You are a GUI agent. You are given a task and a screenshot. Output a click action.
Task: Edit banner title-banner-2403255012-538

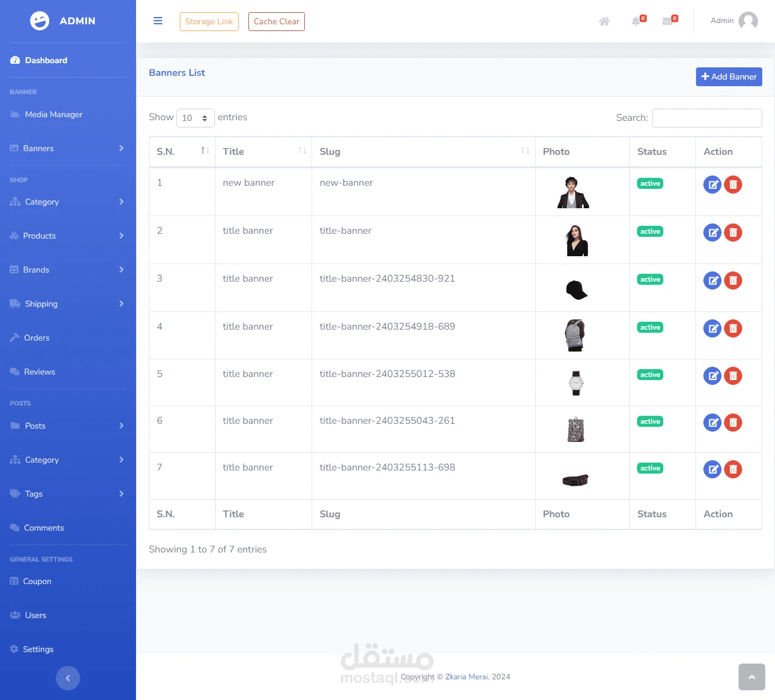(712, 376)
